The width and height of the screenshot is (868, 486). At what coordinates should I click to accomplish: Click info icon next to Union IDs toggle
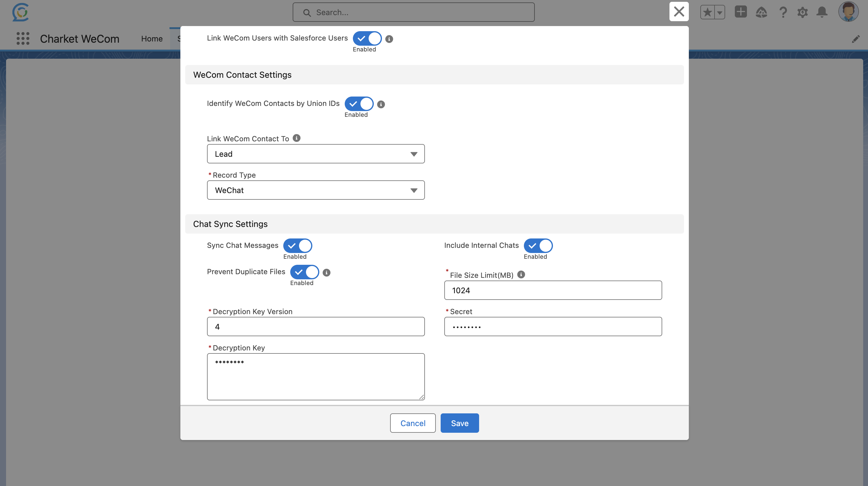(381, 104)
